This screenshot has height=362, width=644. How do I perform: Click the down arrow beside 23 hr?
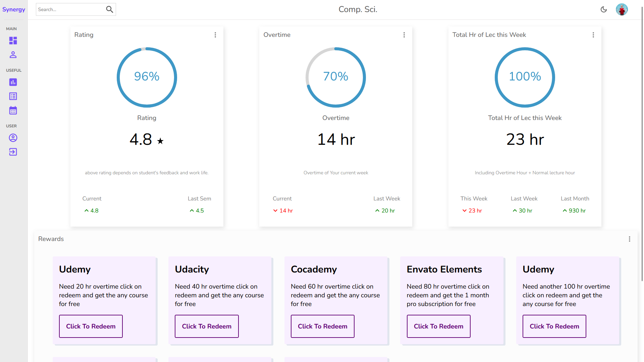(465, 210)
